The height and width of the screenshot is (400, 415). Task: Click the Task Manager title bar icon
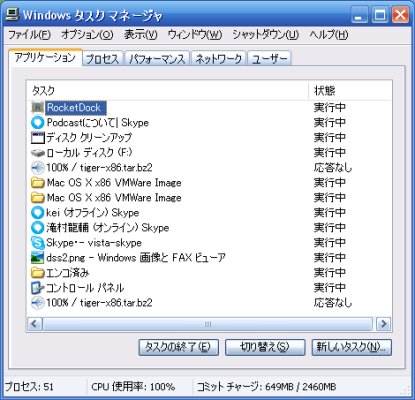pyautogui.click(x=13, y=15)
